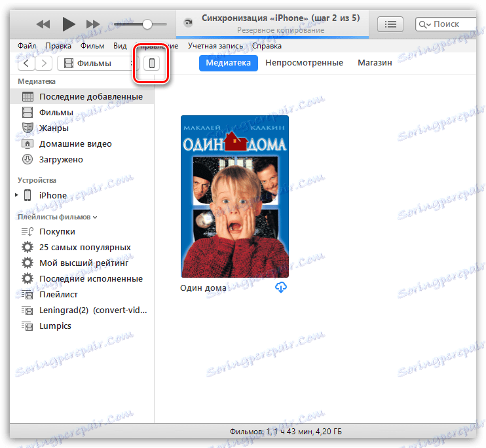Go forward with the right arrow button
The image size is (486, 448).
tap(44, 64)
